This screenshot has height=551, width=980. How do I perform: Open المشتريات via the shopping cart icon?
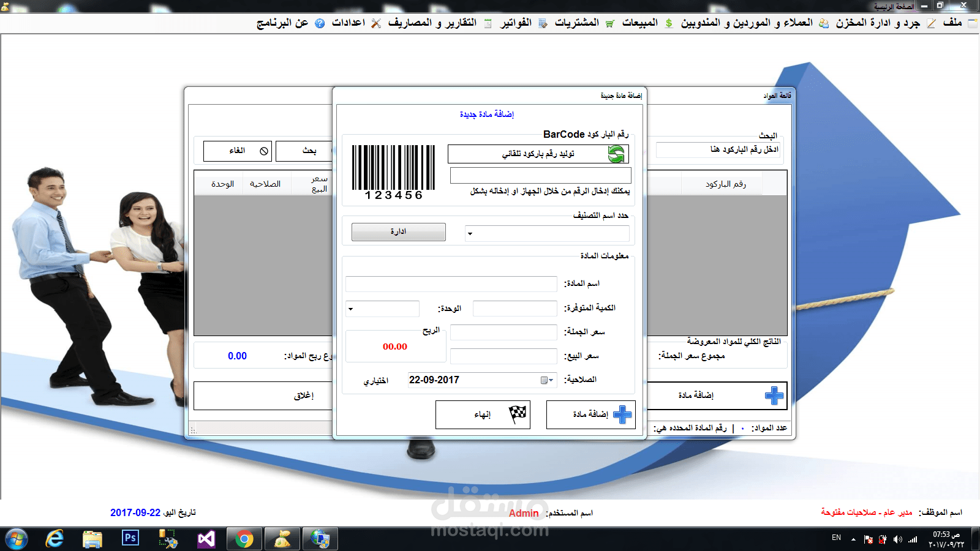(610, 24)
